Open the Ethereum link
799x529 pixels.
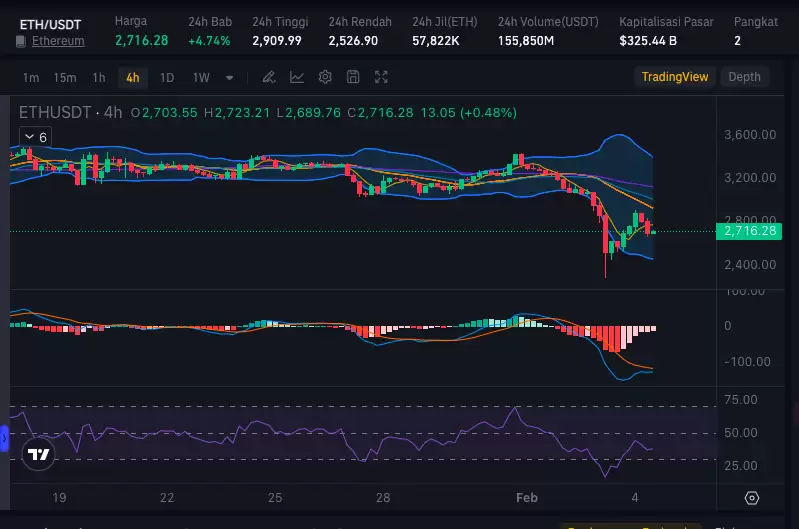(58, 41)
